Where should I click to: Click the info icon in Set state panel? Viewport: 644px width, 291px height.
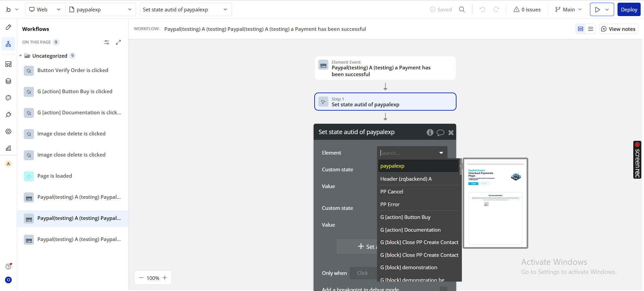(x=430, y=132)
